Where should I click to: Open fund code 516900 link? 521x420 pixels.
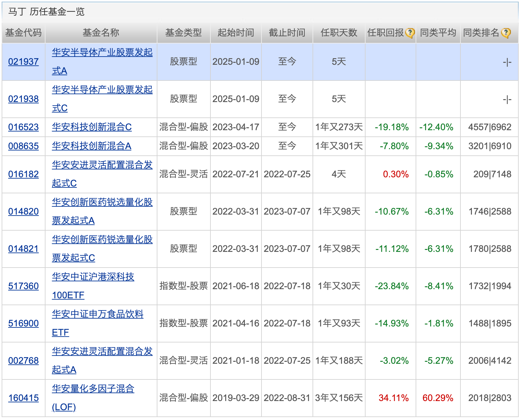[24, 324]
